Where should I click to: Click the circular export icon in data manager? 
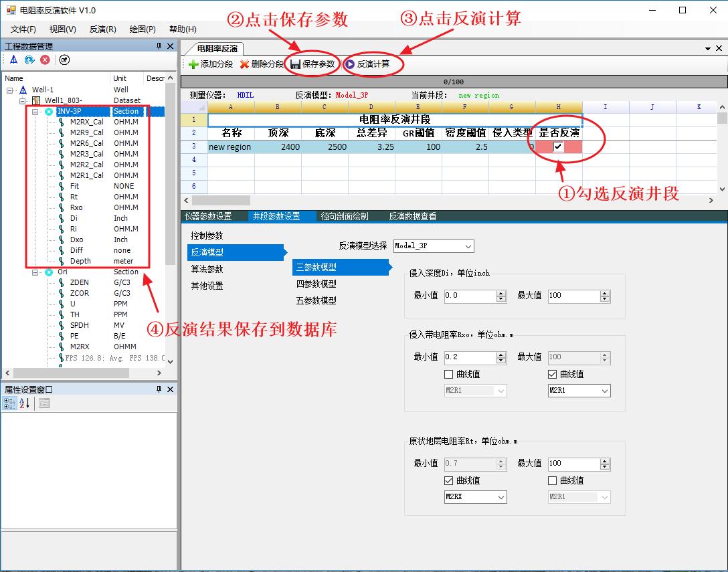64,60
